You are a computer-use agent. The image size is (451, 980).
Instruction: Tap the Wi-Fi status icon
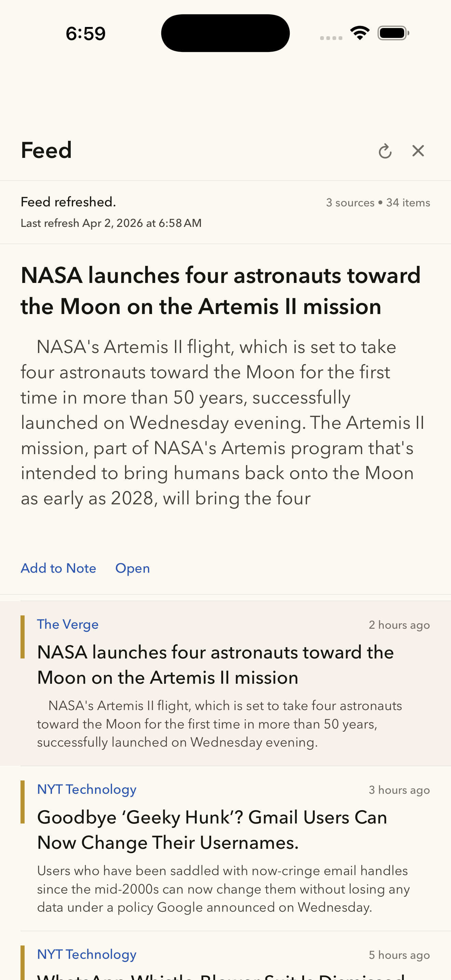[x=360, y=33]
